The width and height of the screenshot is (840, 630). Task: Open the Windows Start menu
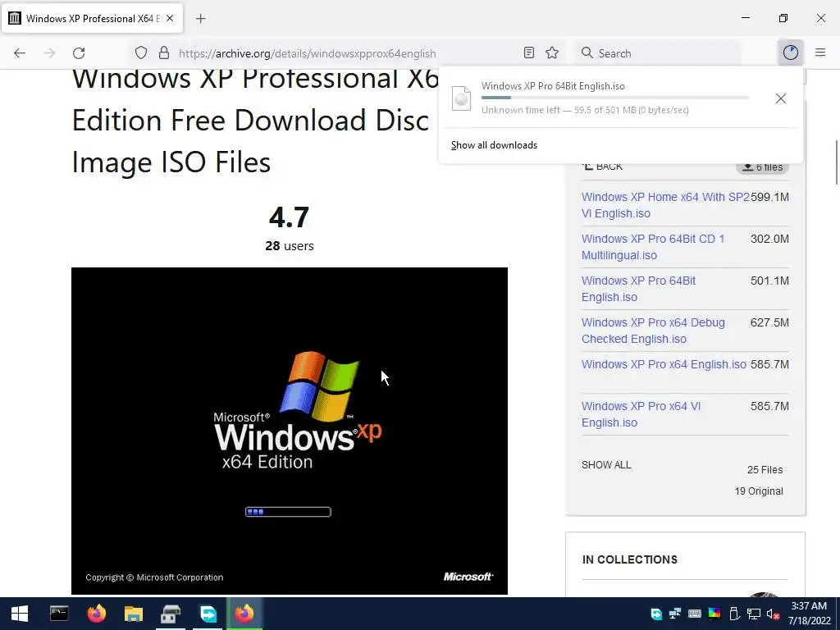click(20, 614)
